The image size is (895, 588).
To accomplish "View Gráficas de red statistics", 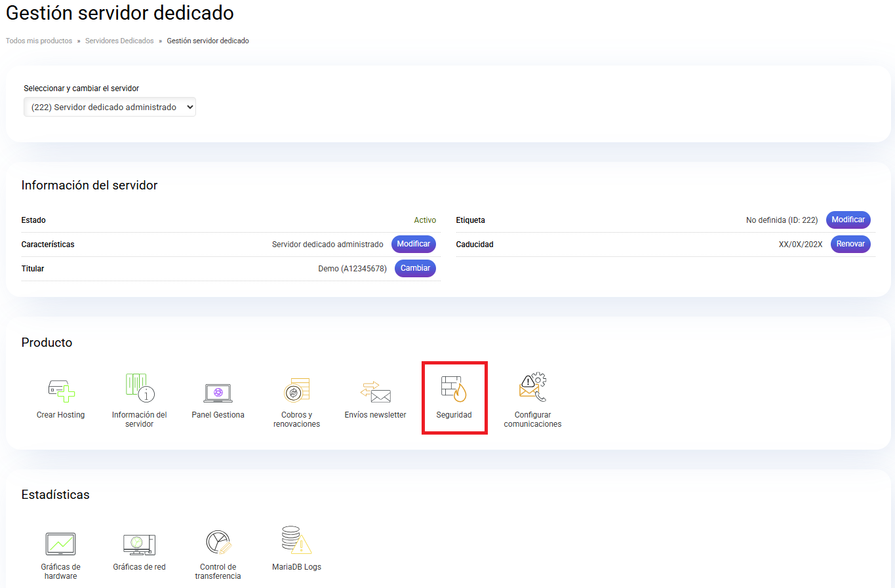I will click(139, 544).
